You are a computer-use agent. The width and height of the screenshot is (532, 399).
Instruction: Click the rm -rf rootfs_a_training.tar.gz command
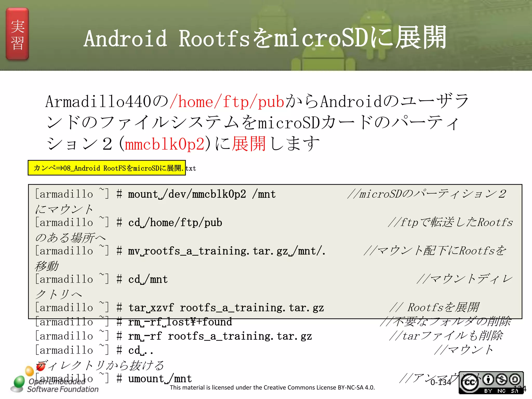(220, 336)
